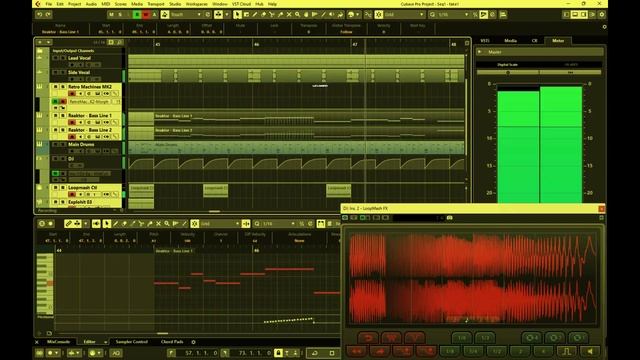This screenshot has height=360, width=640.
Task: Toggle record enable on Reaktor - Bass Line 2
Action: 72,137
